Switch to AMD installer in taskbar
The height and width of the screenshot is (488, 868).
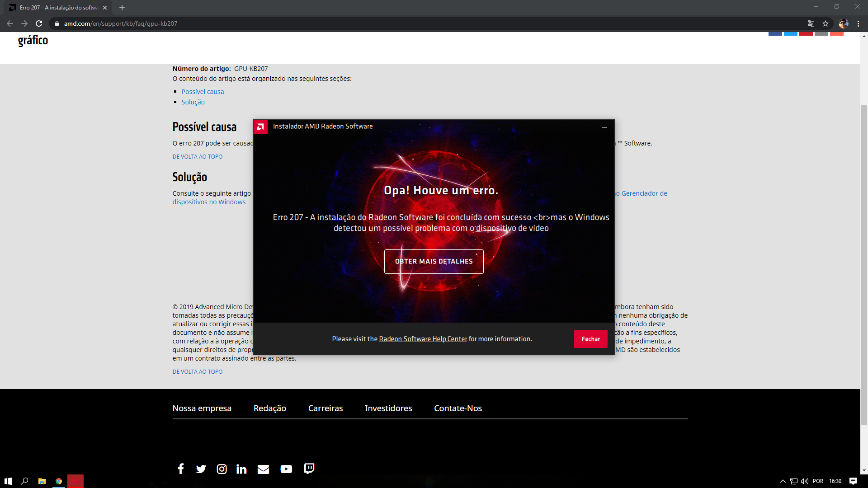(x=75, y=481)
